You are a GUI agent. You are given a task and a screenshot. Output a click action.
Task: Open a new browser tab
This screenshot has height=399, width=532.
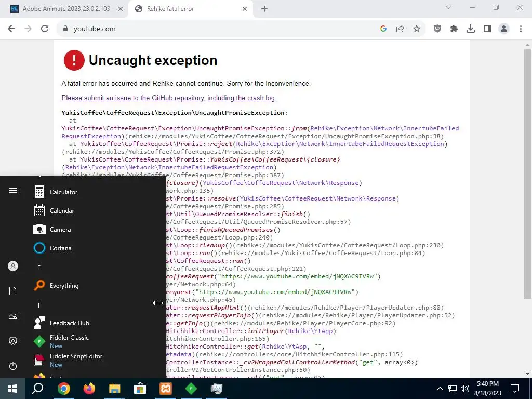click(264, 9)
